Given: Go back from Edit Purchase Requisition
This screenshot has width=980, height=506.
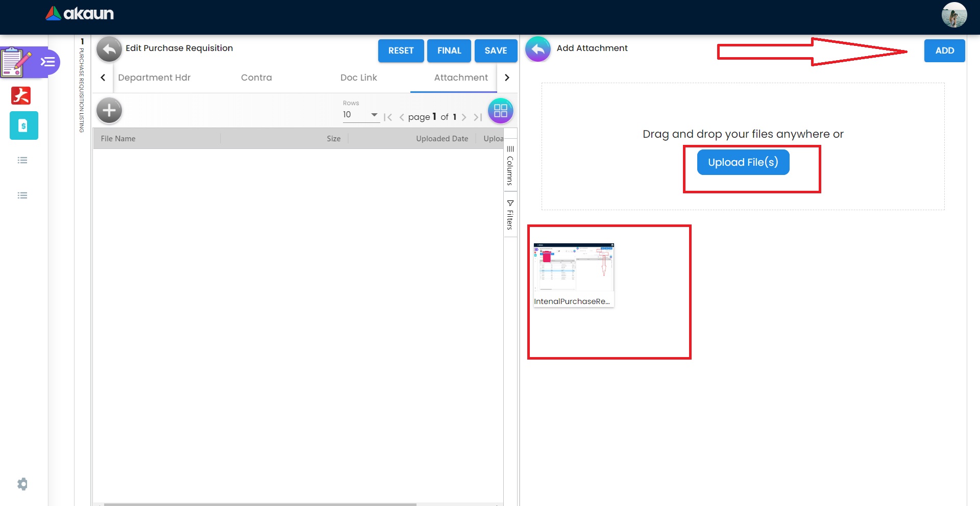Looking at the screenshot, I should coord(109,49).
